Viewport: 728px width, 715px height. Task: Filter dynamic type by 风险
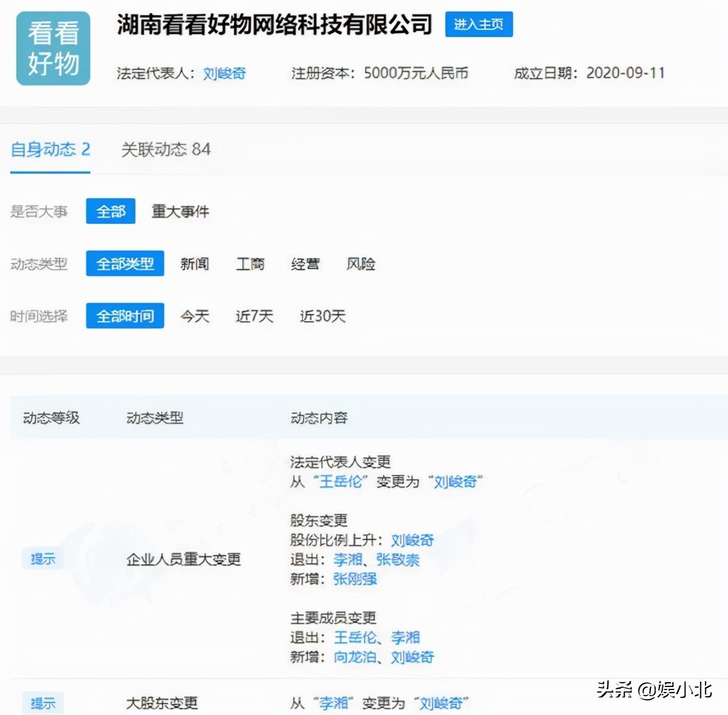(x=361, y=263)
